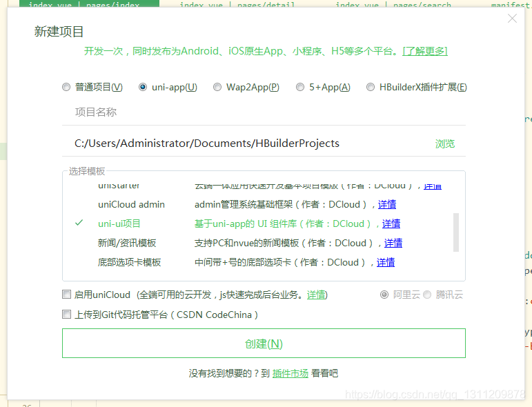
Task: Switch to the pages/index tab behind dialog
Action: pos(89,4)
